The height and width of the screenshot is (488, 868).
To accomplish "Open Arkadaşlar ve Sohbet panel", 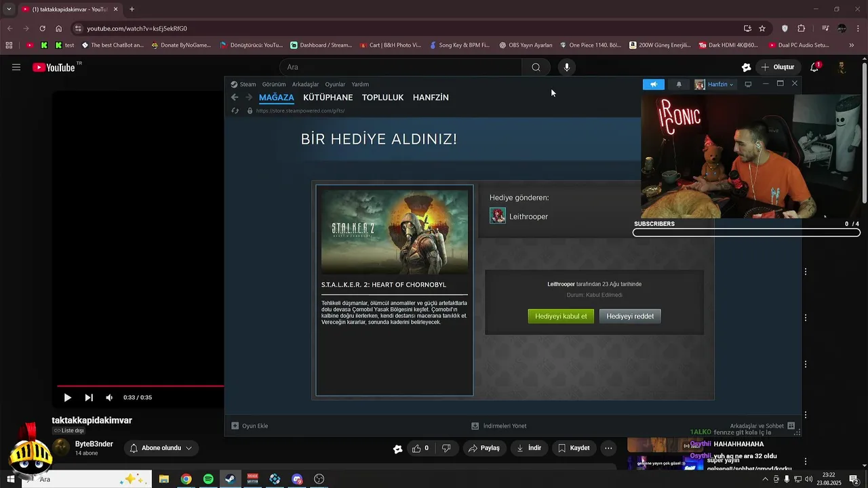I will tap(762, 426).
